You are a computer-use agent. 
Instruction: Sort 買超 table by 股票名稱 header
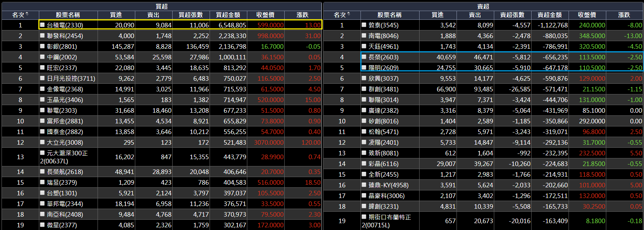pyautogui.click(x=68, y=15)
